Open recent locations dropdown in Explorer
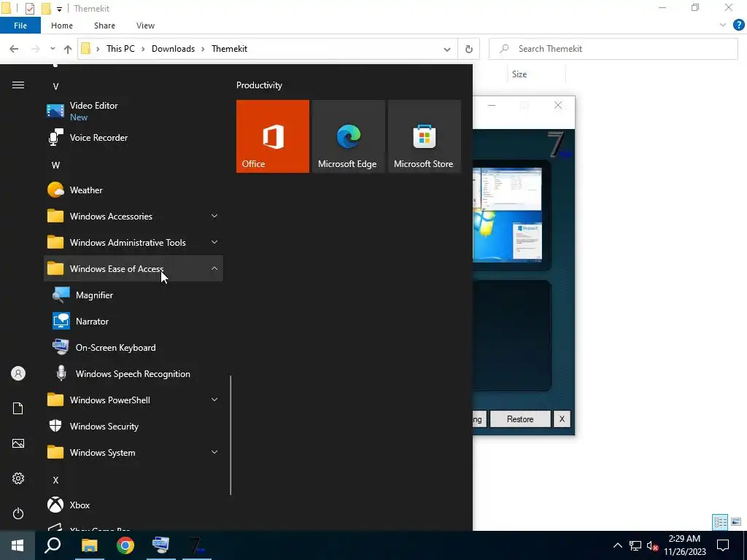 [x=53, y=49]
